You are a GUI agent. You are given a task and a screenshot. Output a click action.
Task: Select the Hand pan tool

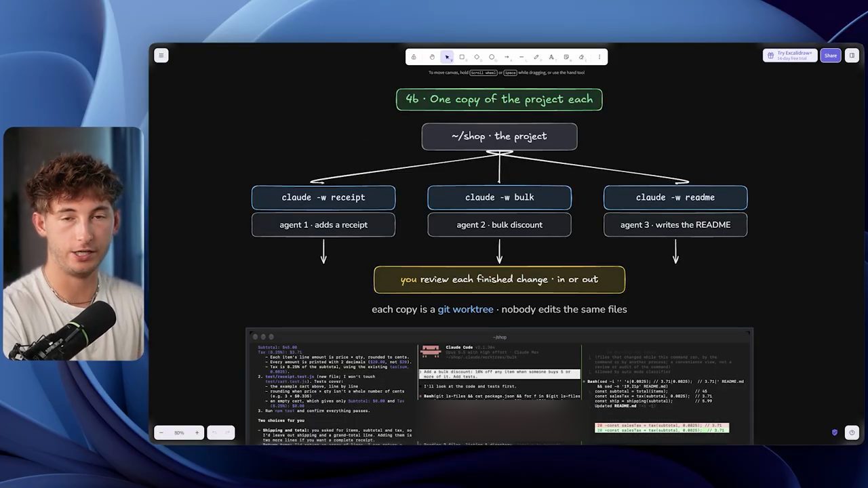click(x=432, y=57)
